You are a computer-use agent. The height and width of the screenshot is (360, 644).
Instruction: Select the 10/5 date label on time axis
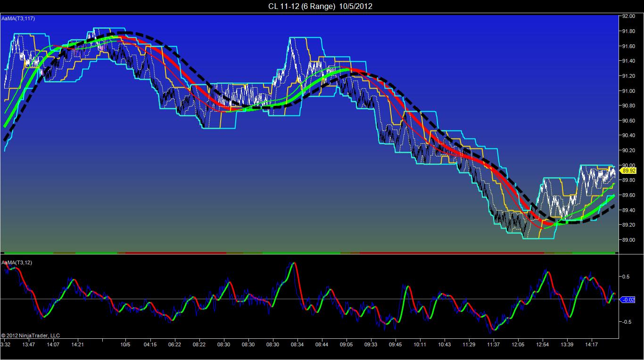(x=125, y=344)
